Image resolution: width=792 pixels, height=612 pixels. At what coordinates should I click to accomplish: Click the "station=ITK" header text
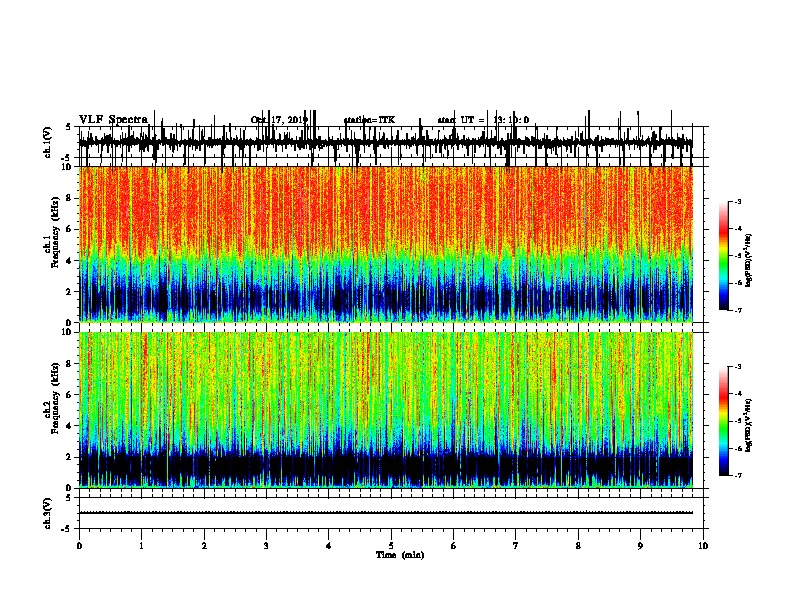[369, 120]
